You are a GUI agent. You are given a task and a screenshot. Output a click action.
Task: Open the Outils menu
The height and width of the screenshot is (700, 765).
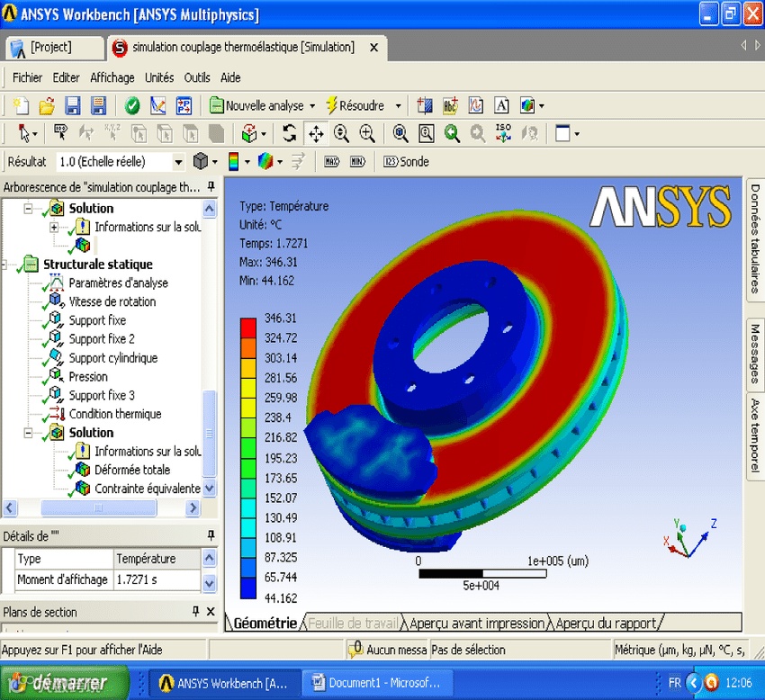[x=197, y=77]
